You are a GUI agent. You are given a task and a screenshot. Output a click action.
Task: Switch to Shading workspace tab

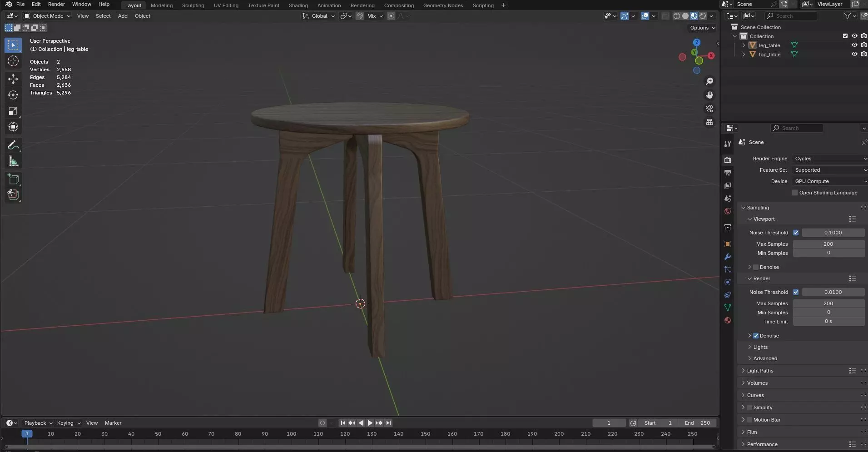pyautogui.click(x=298, y=5)
